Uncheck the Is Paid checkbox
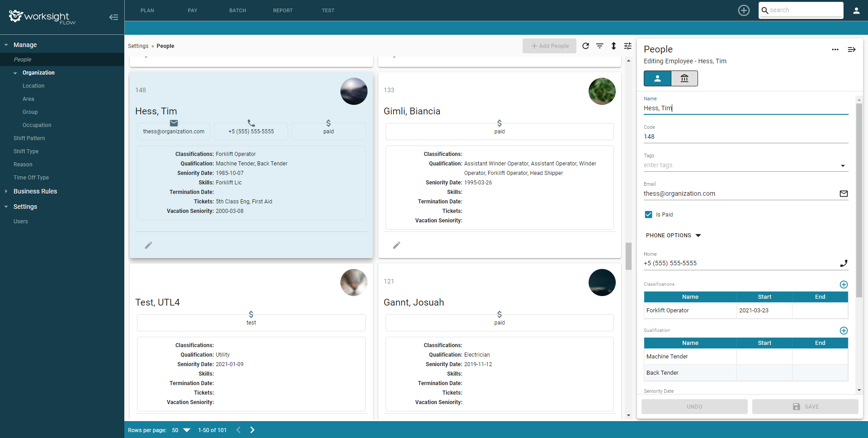Viewport: 868px width, 438px height. [x=648, y=215]
